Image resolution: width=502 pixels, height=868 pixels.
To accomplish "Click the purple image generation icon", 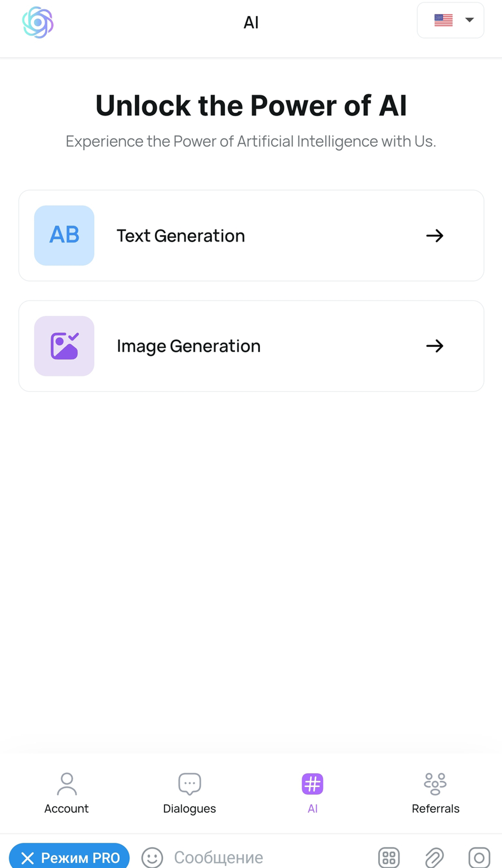I will tap(64, 346).
